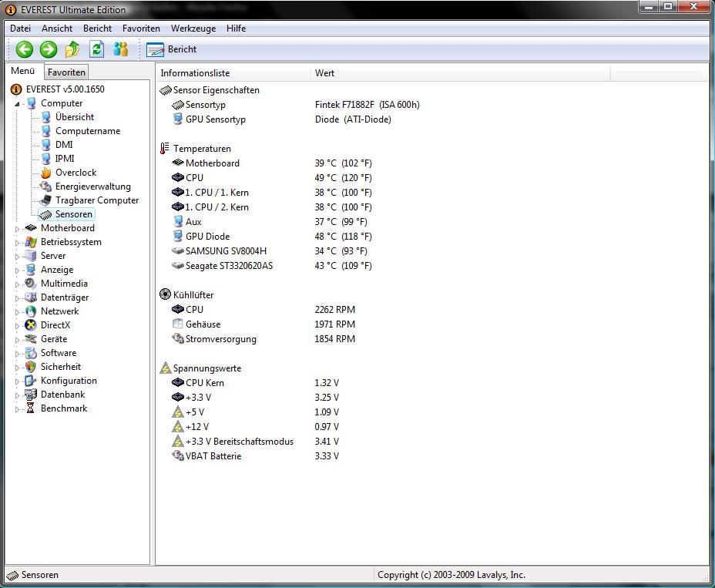Click the Server tree icon
The height and width of the screenshot is (588, 715).
(x=31, y=255)
